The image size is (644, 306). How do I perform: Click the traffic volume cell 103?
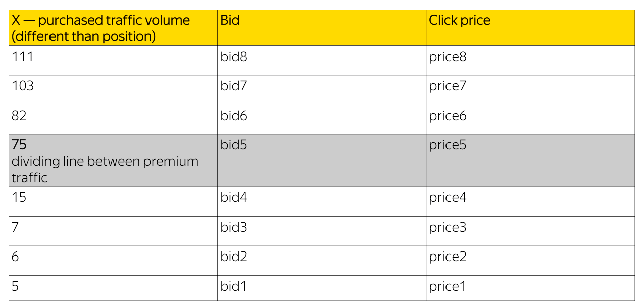point(23,86)
